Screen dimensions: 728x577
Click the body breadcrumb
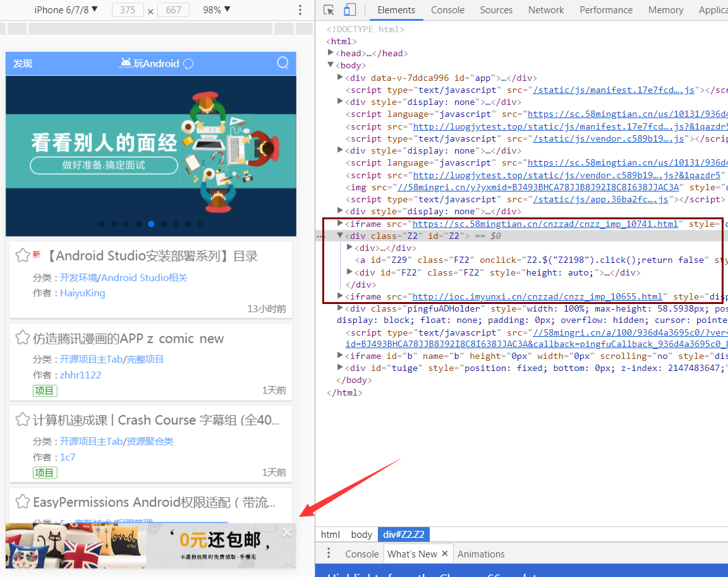[x=361, y=534]
